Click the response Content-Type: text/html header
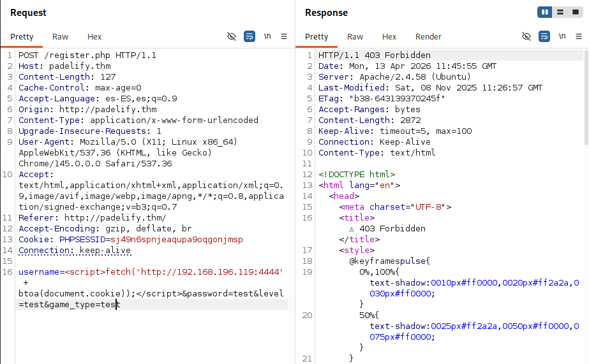This screenshot has width=589, height=364. 377,153
